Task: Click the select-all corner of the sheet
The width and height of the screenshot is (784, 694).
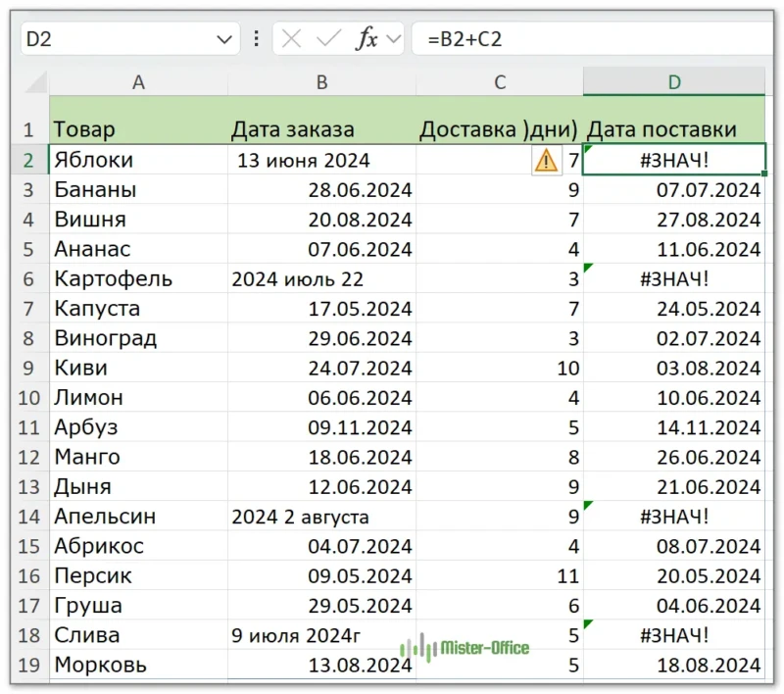Action: coord(29,83)
